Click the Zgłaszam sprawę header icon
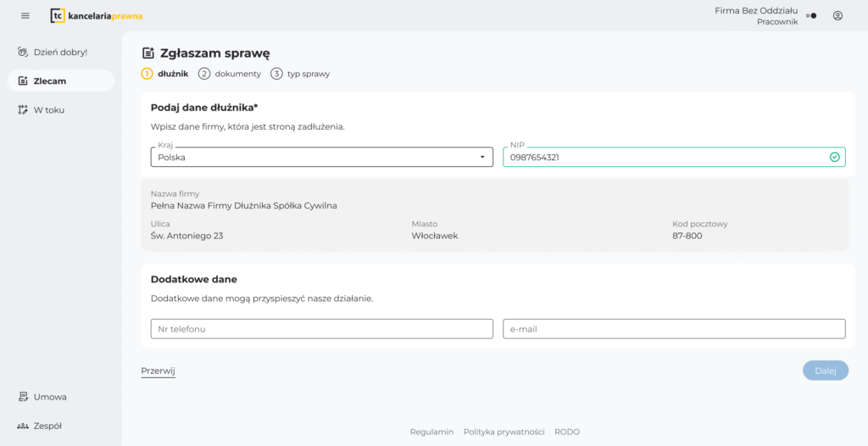 148,53
